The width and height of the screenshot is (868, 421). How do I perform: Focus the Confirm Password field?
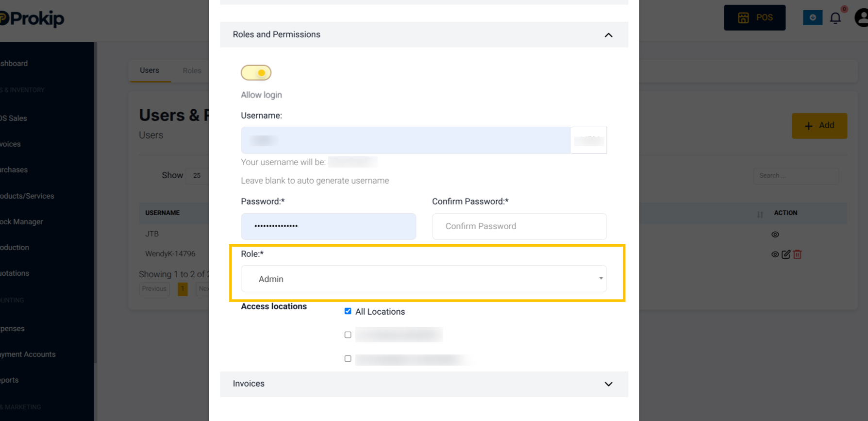coord(519,226)
